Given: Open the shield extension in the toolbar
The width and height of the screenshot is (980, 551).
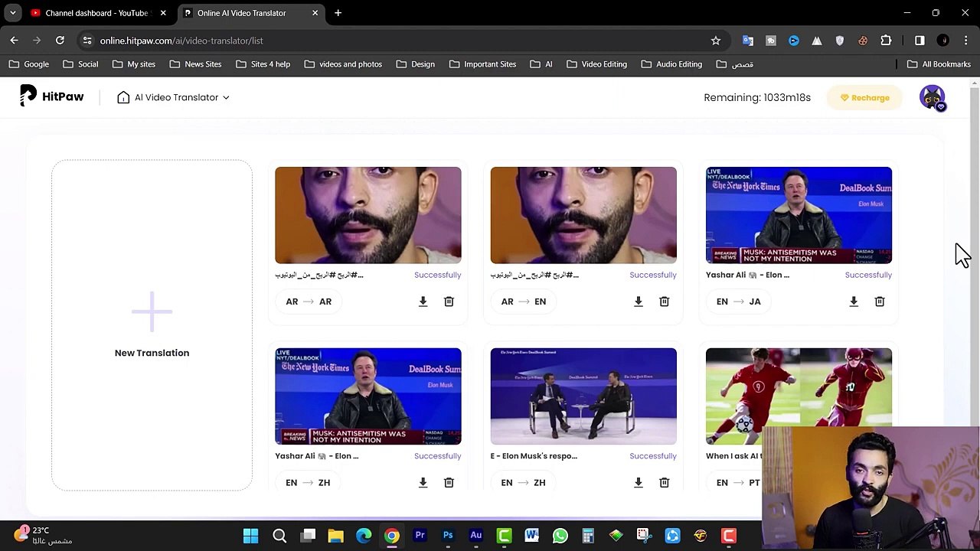Looking at the screenshot, I should (840, 41).
